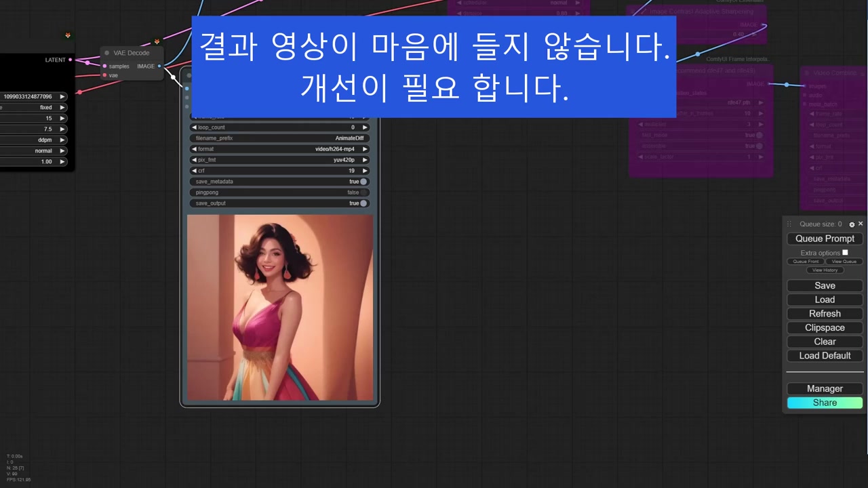Decrease multiplier in frame interpolation node
Image resolution: width=868 pixels, height=488 pixels.
click(641, 125)
